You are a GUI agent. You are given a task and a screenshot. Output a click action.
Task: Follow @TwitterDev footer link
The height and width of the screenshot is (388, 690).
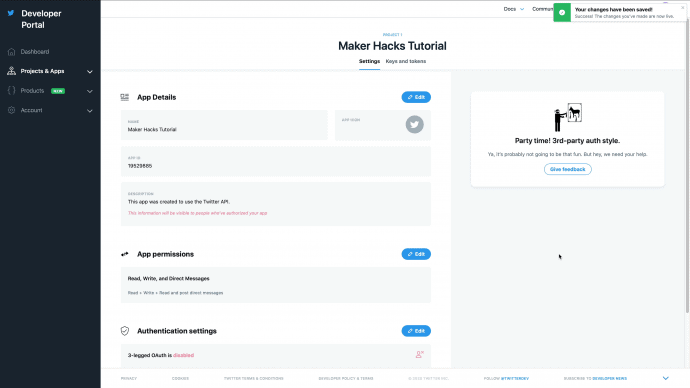[x=515, y=378]
